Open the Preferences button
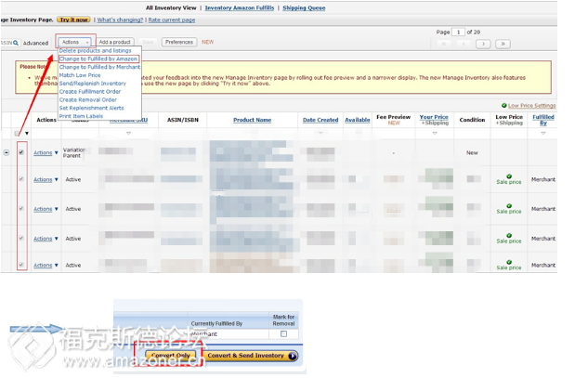Image resolution: width=588 pixels, height=378 pixels. 179,42
